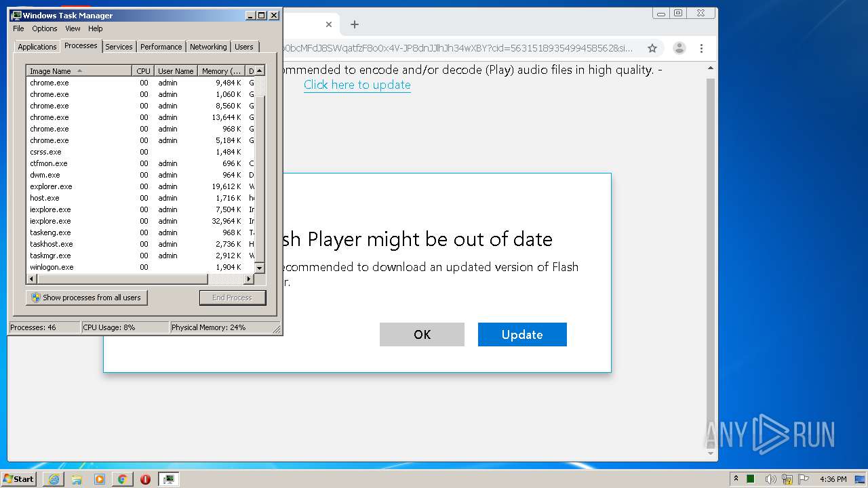Open clock showing 4:36 PM
Viewport: 868px width, 488px height.
pos(833,479)
